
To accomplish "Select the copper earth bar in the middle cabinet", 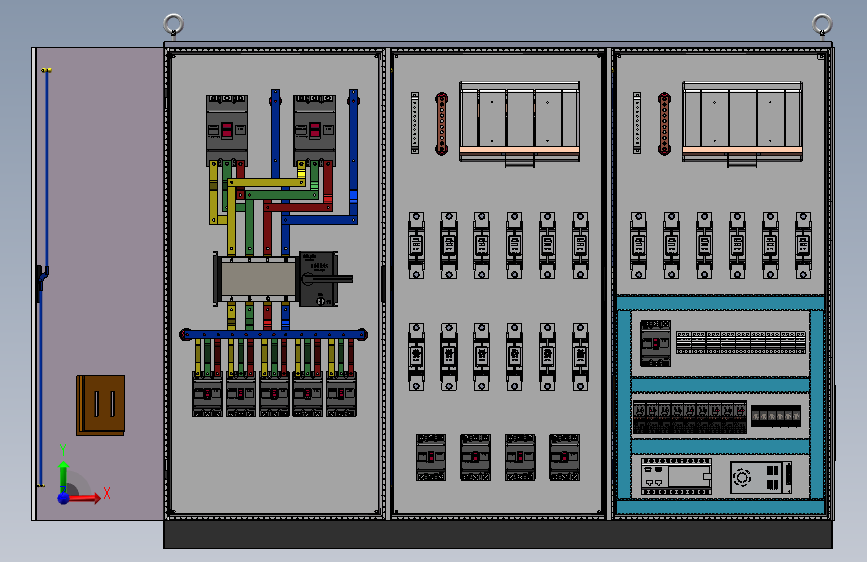I will pos(441,123).
